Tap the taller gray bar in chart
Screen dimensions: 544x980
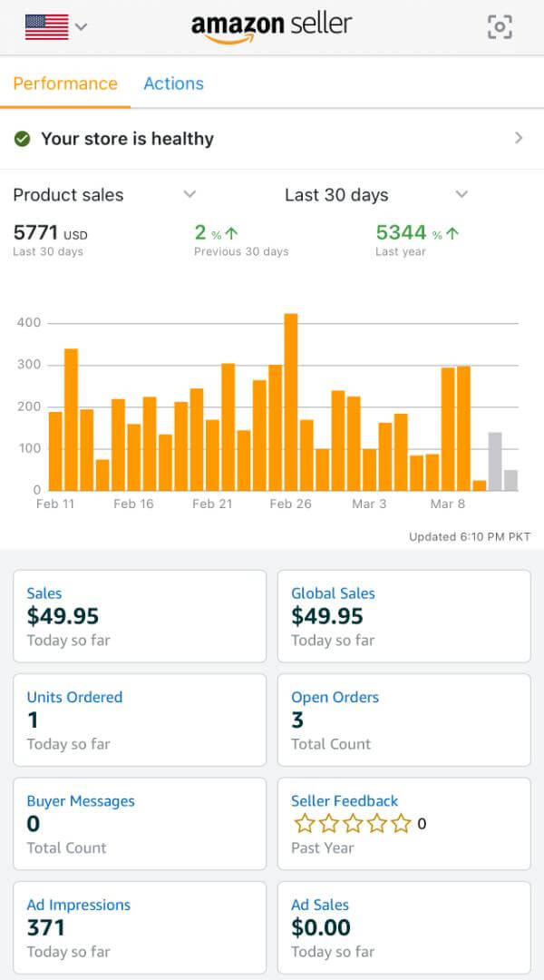[495, 461]
